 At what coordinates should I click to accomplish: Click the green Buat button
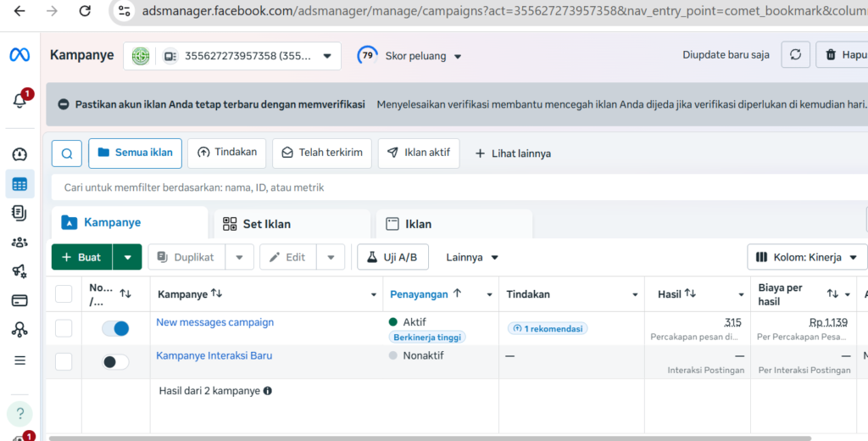pos(81,257)
